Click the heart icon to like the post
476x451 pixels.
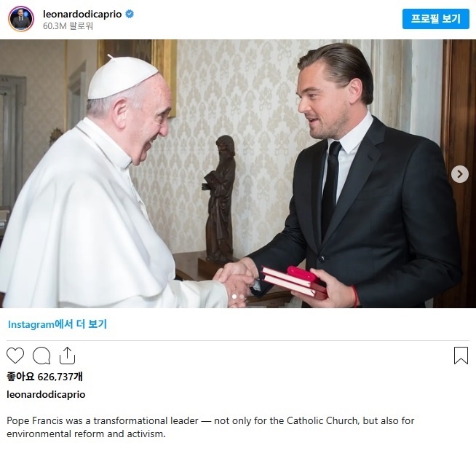15,356
